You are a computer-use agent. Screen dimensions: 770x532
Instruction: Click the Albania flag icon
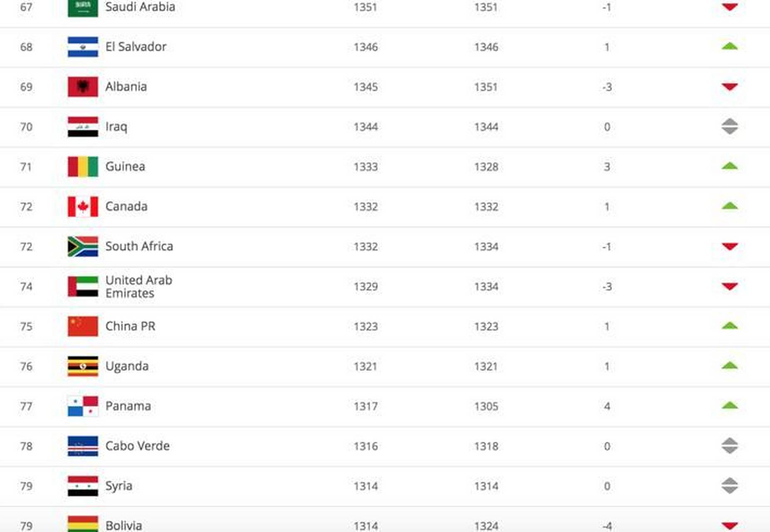(83, 86)
